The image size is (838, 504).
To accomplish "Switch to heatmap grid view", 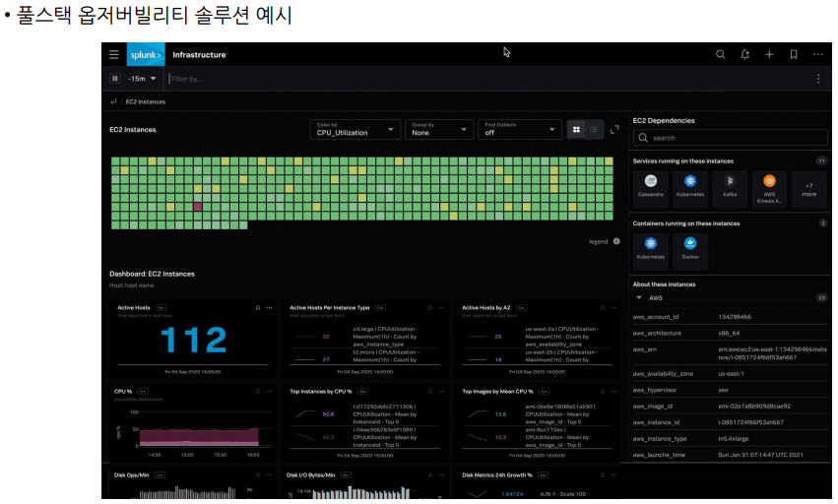I will (576, 129).
